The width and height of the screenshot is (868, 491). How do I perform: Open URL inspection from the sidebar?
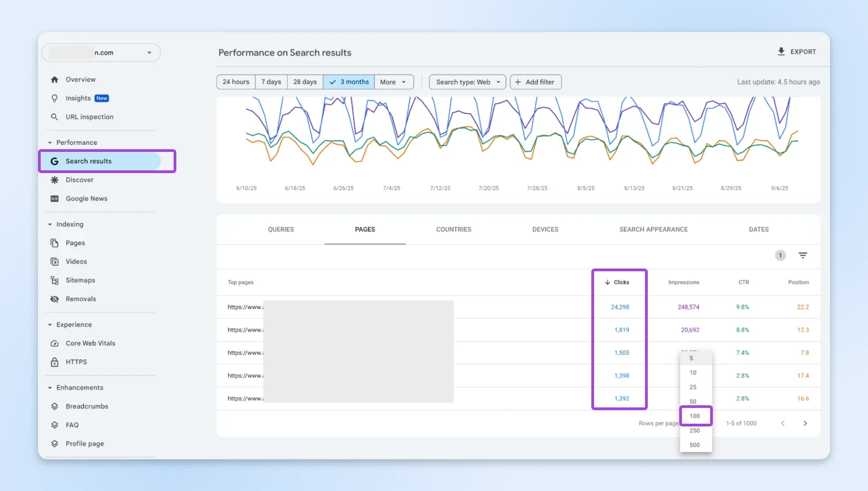point(89,117)
